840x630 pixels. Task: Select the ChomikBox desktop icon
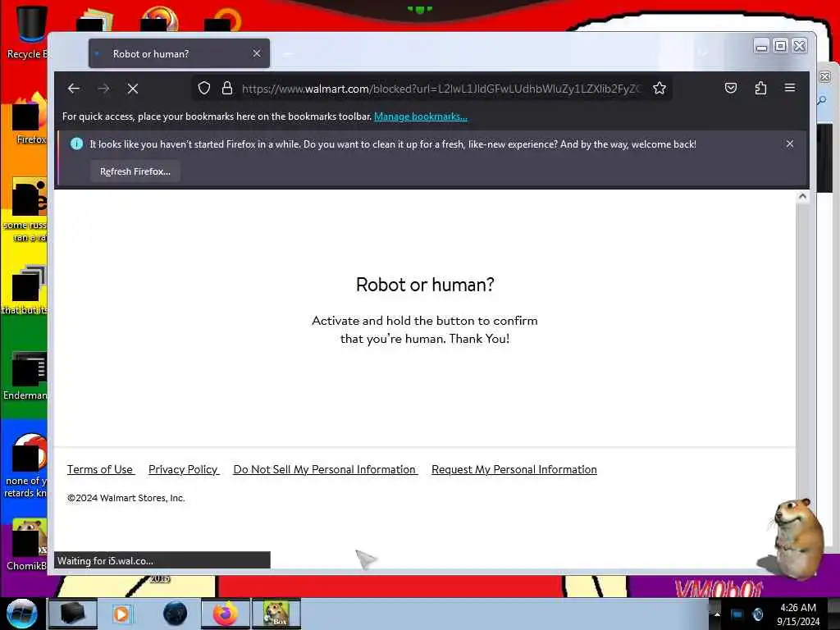(27, 545)
